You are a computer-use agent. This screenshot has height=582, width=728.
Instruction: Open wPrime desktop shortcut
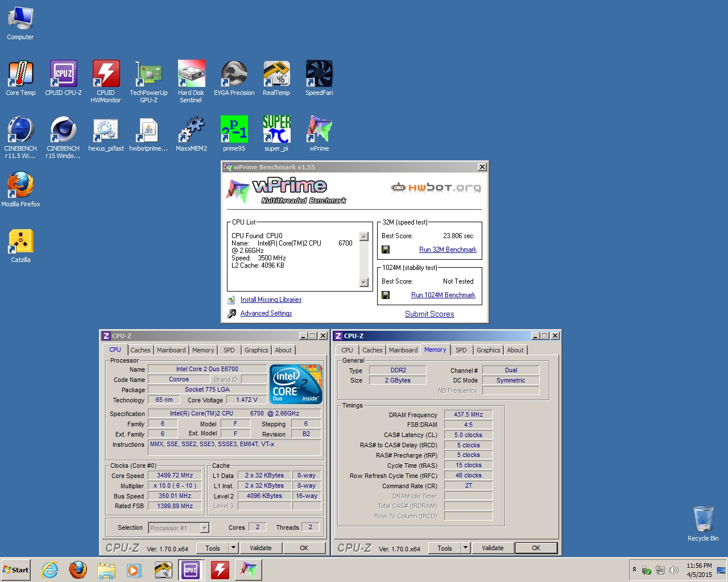[319, 134]
